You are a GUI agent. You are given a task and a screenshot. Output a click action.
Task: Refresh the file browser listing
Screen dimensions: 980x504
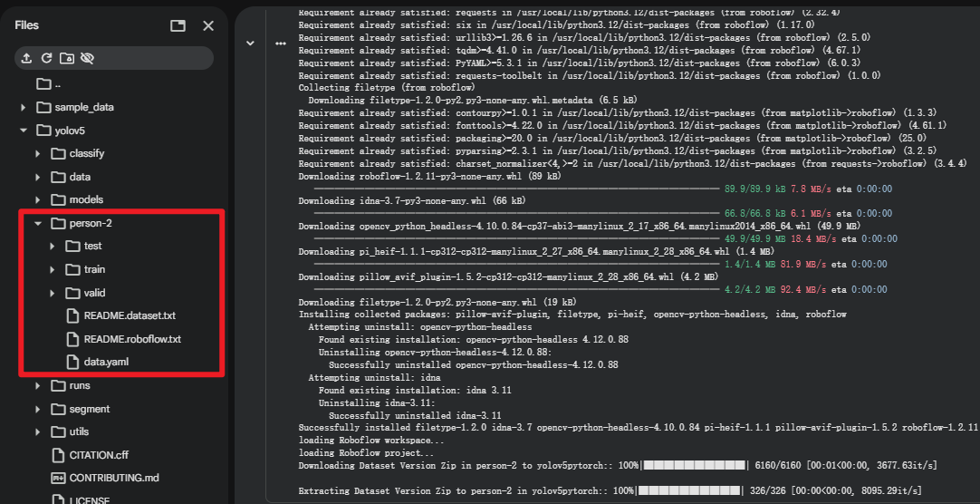click(46, 58)
